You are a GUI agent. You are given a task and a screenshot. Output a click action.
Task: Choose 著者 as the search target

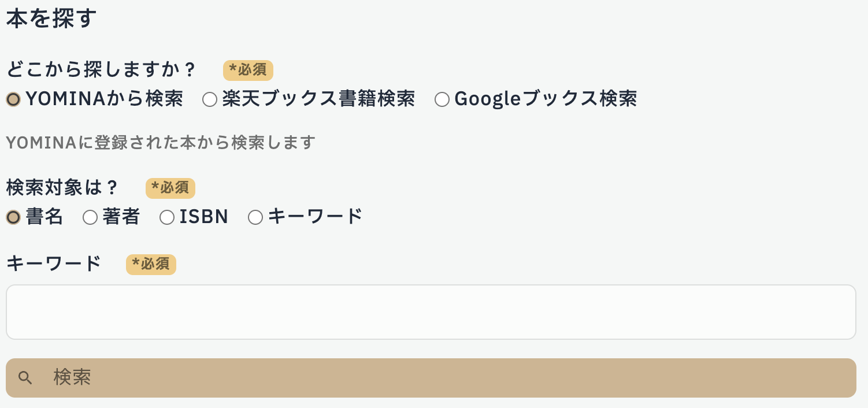pos(90,217)
